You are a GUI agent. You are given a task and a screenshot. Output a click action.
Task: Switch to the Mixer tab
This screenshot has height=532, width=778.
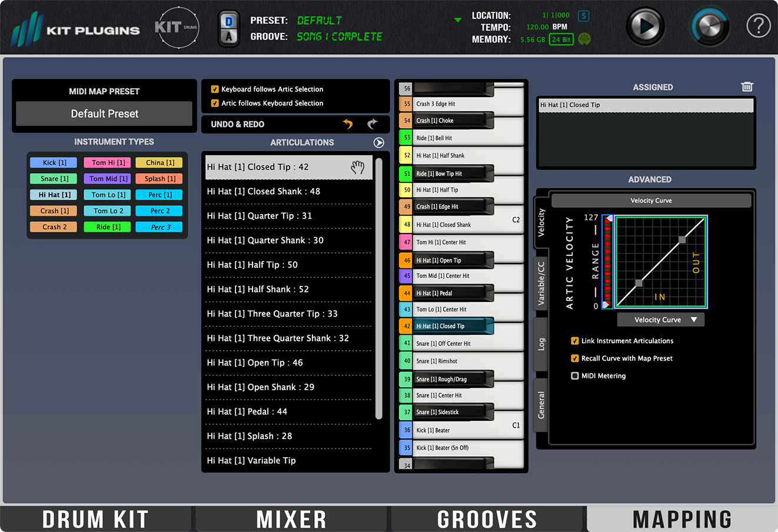pos(291,518)
